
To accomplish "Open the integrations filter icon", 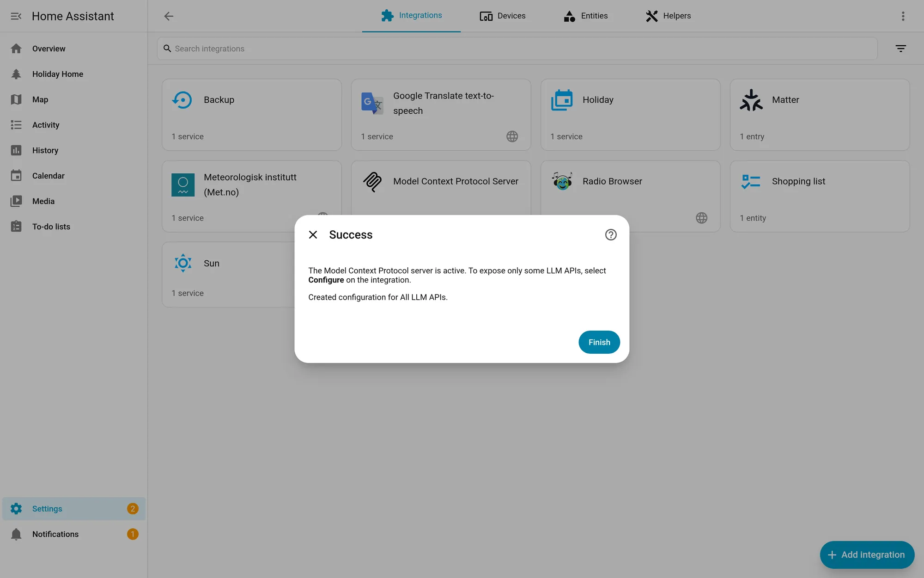I will coord(900,49).
